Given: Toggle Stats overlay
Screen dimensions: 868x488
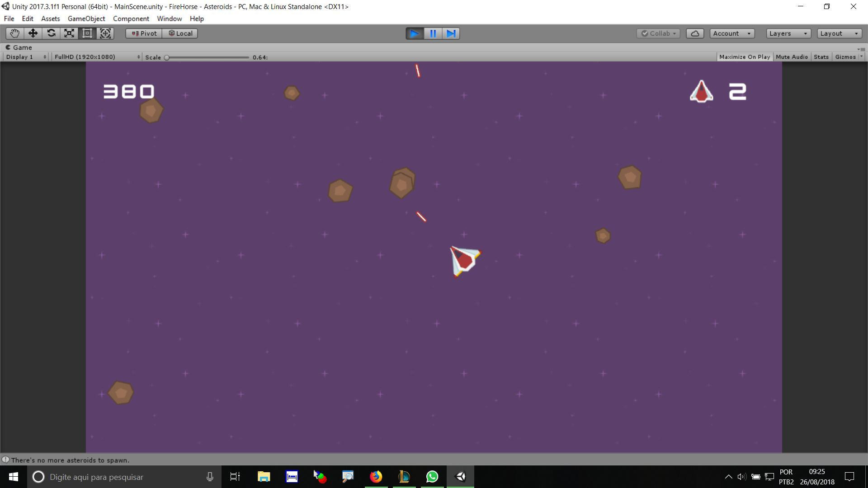Looking at the screenshot, I should pyautogui.click(x=821, y=57).
